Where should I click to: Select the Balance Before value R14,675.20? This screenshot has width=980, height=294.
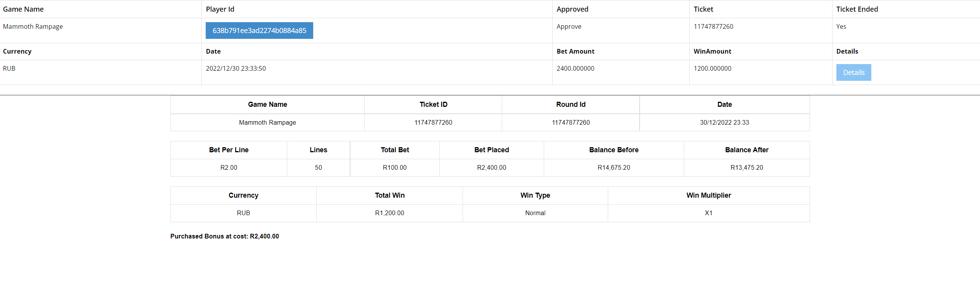point(614,167)
